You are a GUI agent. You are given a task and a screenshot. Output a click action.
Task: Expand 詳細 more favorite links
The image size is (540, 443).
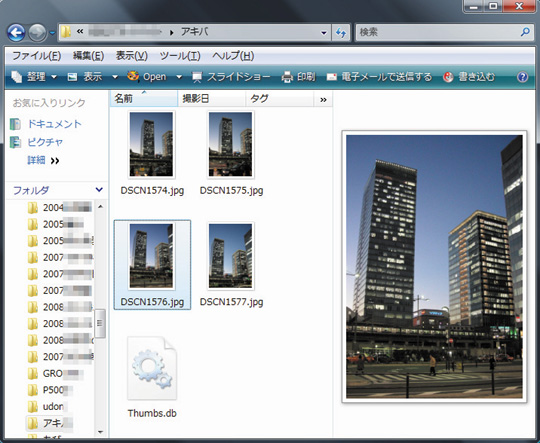coord(43,160)
